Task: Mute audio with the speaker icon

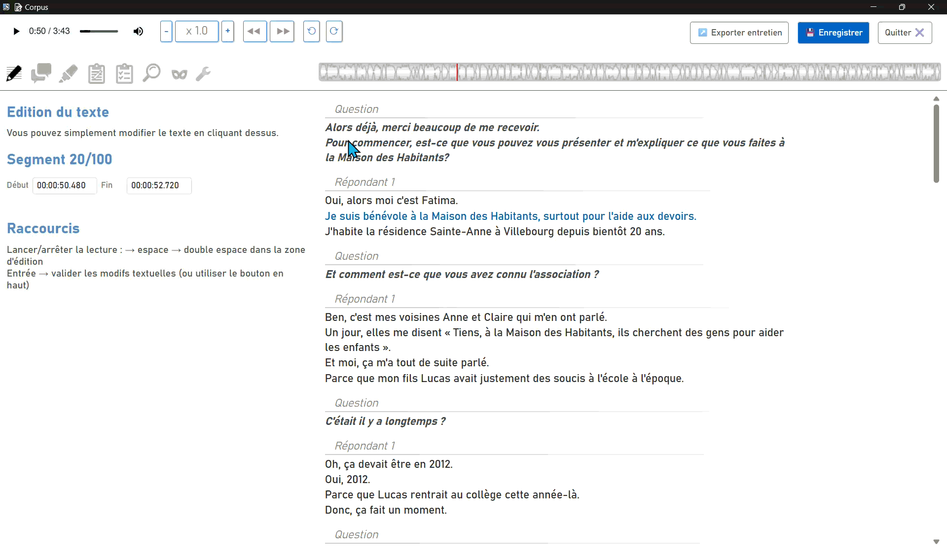Action: tap(138, 32)
